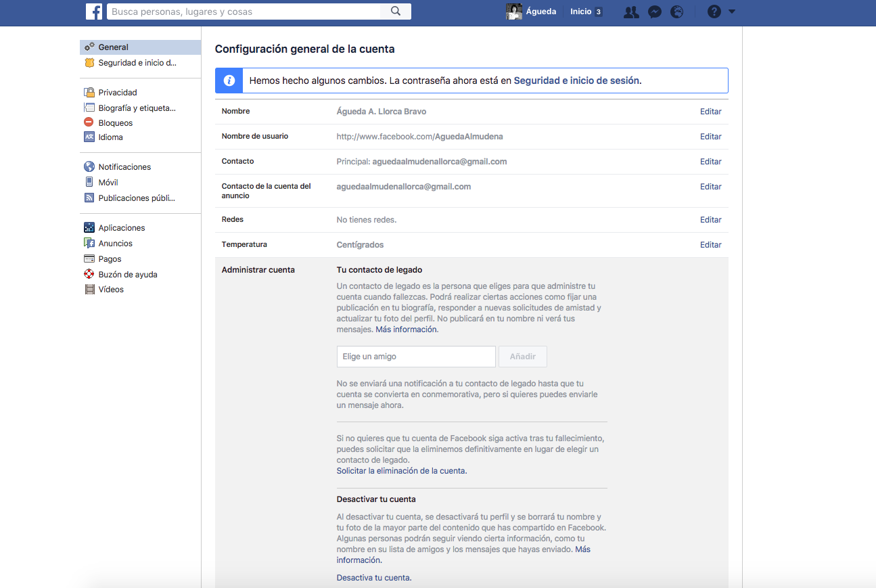This screenshot has width=876, height=588.
Task: Click the search people and places field
Action: (x=243, y=12)
